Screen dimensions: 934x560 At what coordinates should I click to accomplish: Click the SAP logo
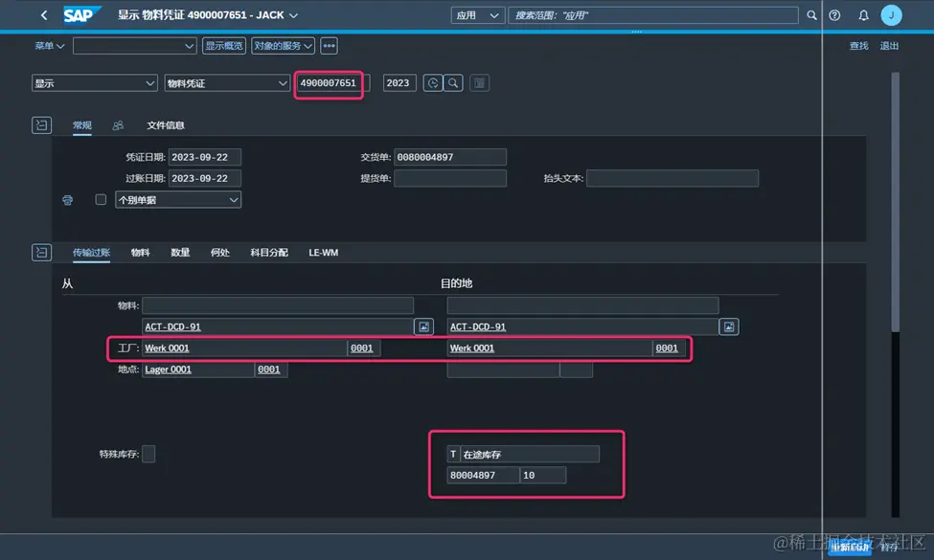(81, 15)
